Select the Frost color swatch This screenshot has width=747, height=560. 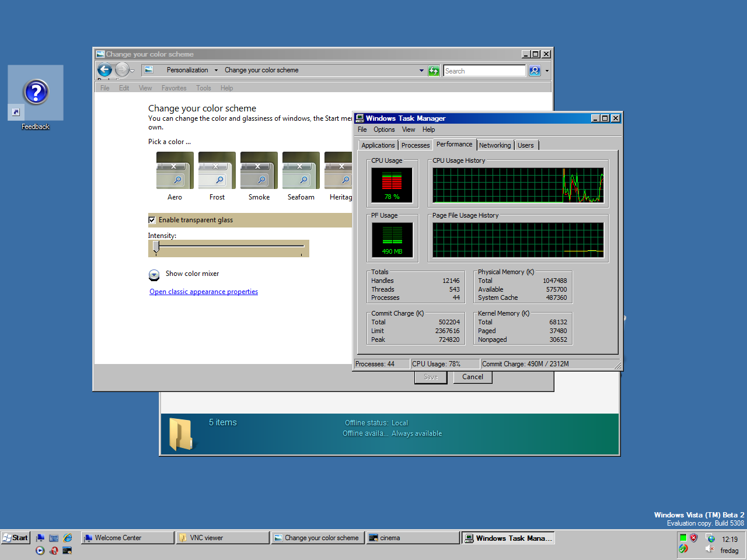(217, 170)
